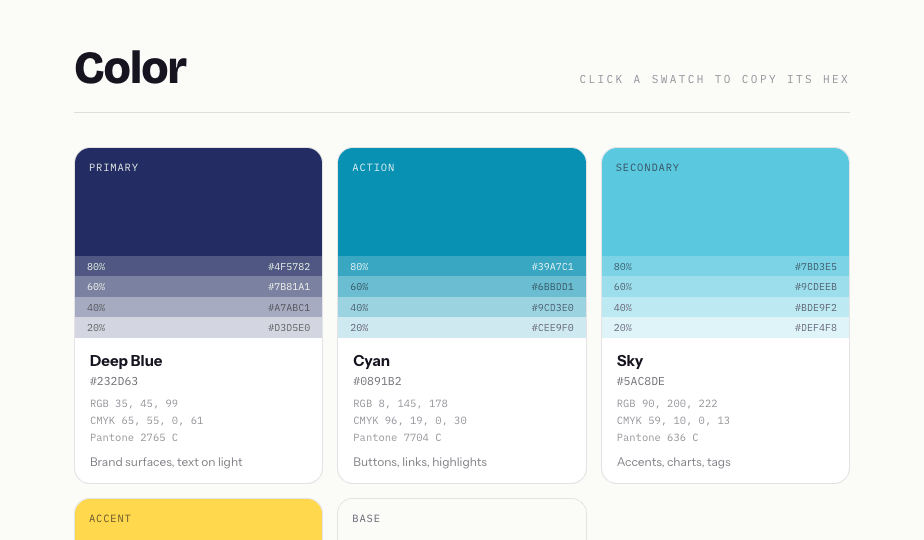Click the ACTION label on Cyan
This screenshot has width=924, height=540.
pos(374,167)
